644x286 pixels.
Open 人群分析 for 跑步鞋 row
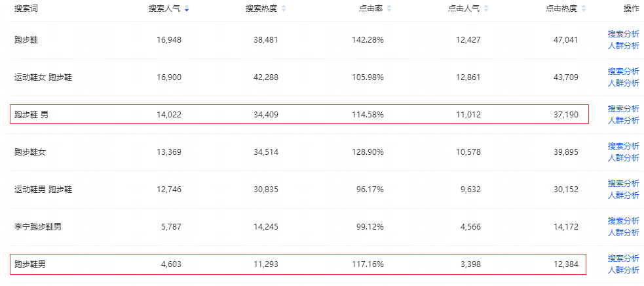(623, 46)
